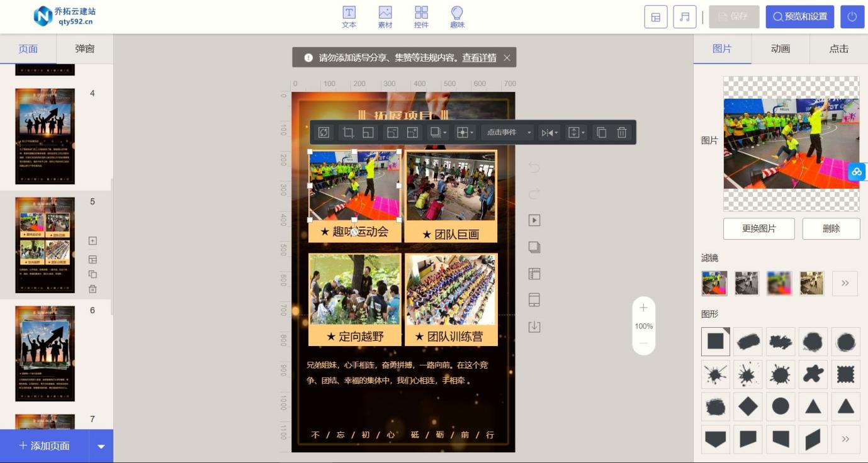
Task: Switch to the 弹窗 popup tab
Action: [84, 48]
